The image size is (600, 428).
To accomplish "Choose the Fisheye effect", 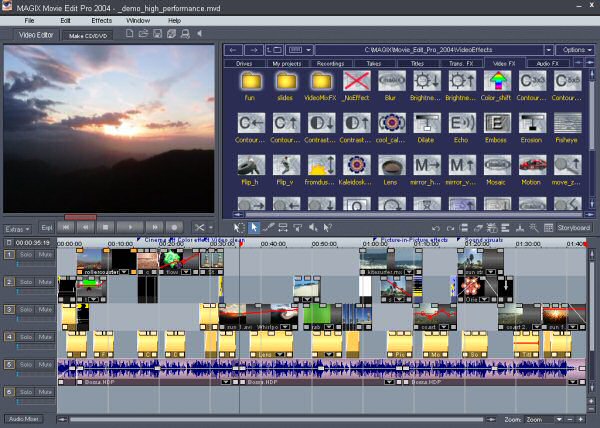I will 567,123.
